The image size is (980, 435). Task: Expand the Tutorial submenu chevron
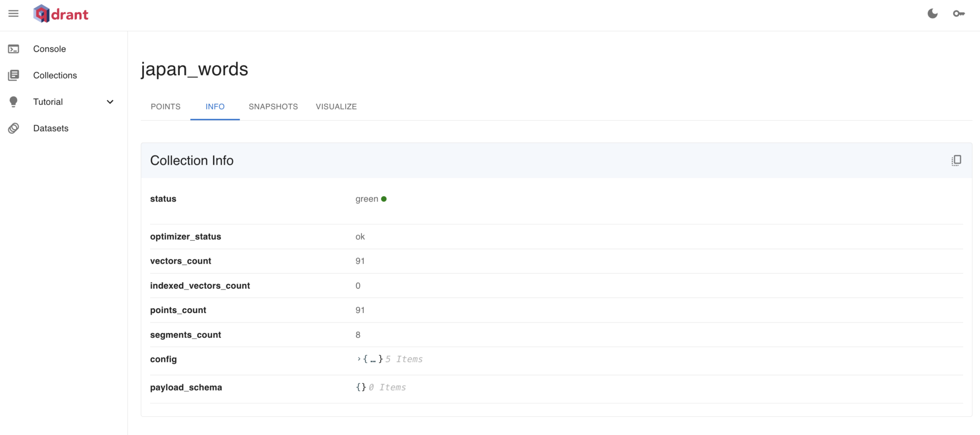pos(110,102)
